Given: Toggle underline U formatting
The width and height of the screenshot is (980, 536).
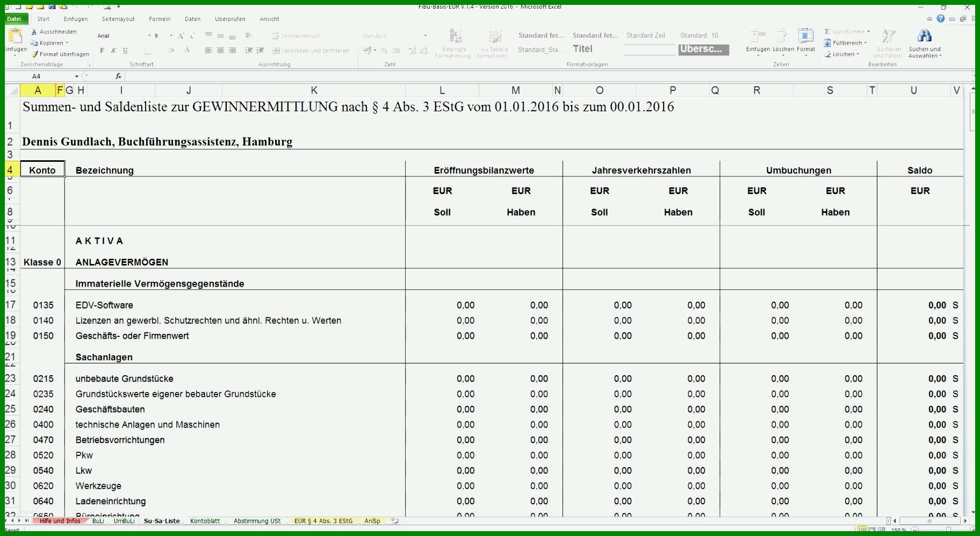Looking at the screenshot, I should coord(125,51).
